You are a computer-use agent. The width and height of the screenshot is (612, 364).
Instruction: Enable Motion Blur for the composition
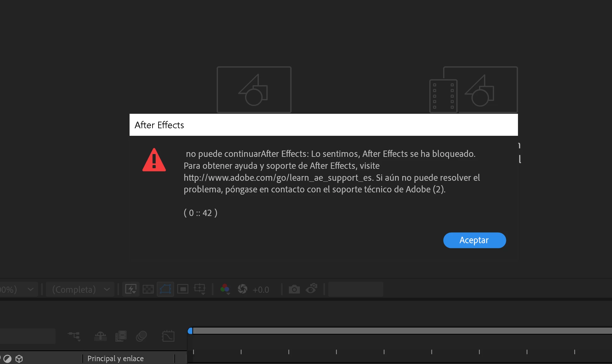tap(141, 336)
